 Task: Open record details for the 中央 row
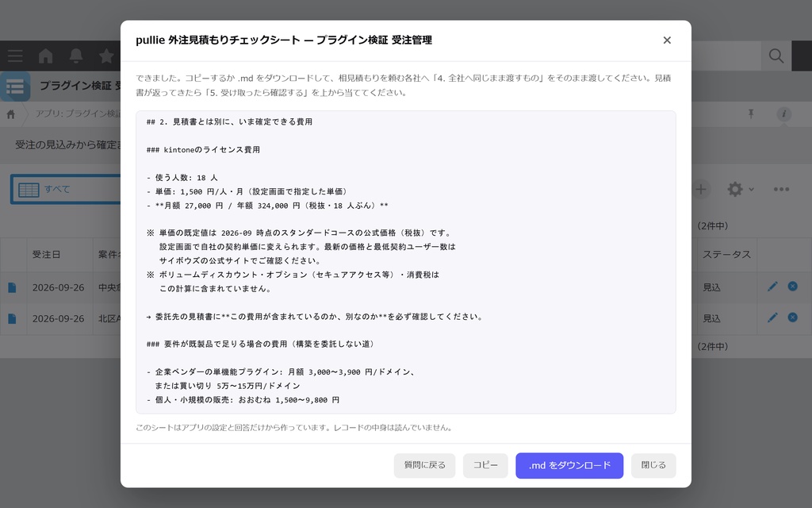tap(12, 287)
